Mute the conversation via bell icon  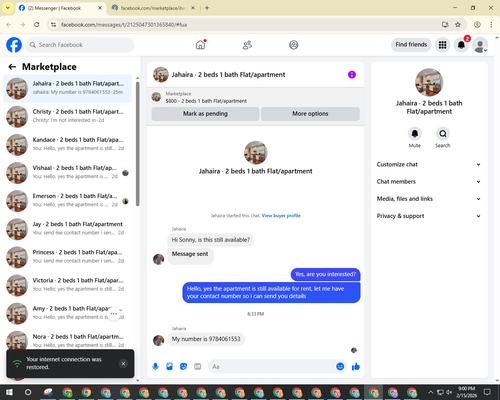pyautogui.click(x=415, y=134)
